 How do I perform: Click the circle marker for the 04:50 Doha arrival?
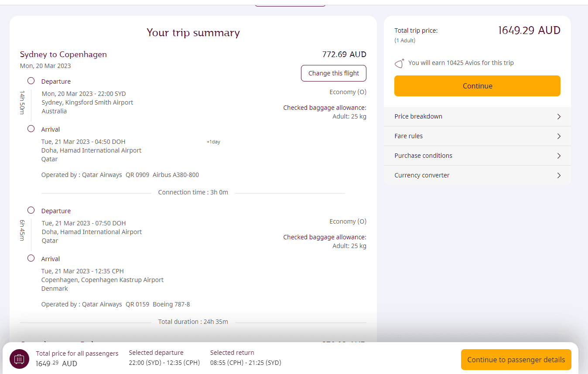point(31,129)
